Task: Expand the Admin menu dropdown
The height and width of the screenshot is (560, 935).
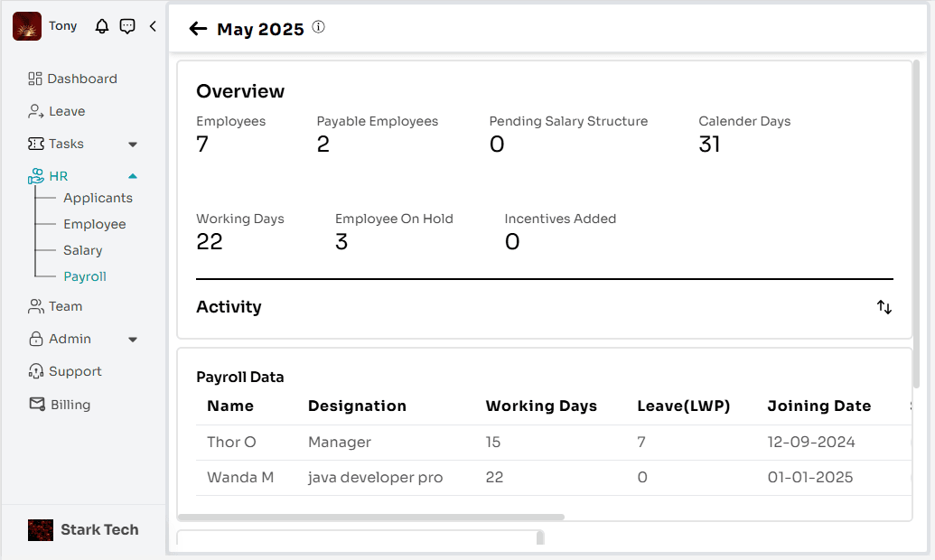Action: (133, 339)
